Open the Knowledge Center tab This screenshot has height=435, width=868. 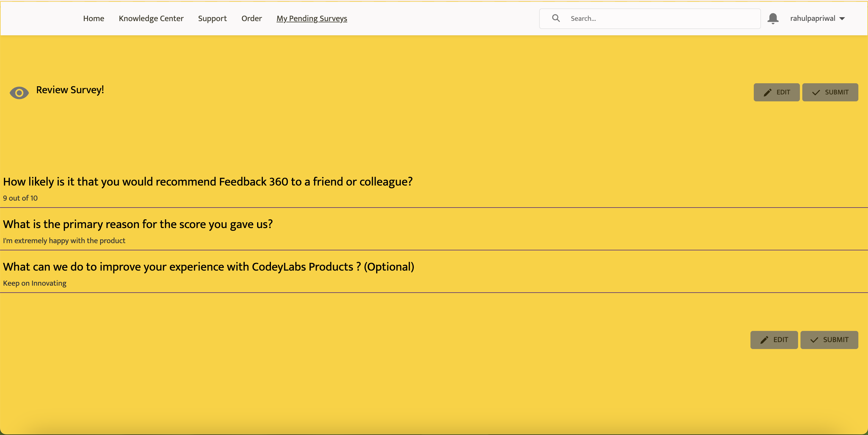pyautogui.click(x=151, y=18)
